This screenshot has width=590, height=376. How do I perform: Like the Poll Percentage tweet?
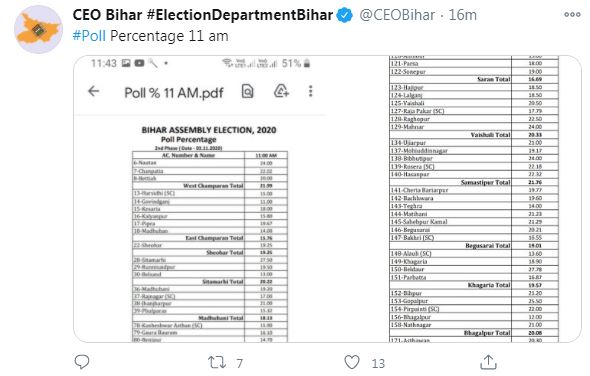click(x=352, y=362)
